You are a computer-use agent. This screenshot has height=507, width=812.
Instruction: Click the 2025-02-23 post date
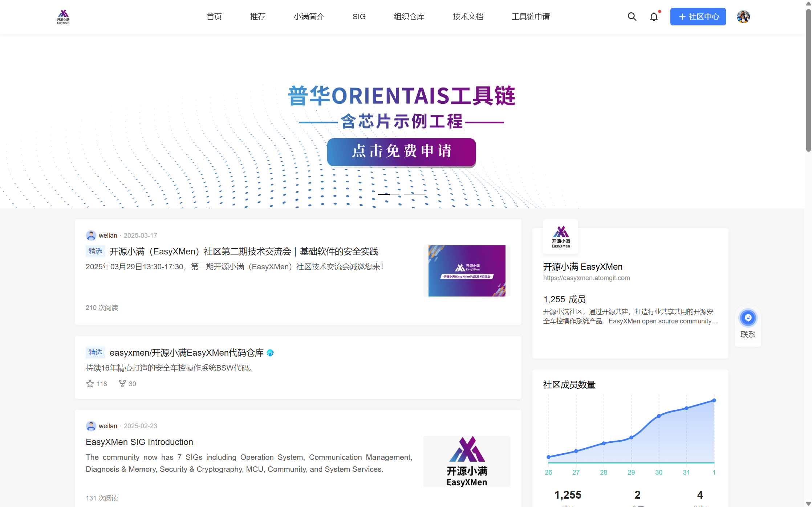141,426
